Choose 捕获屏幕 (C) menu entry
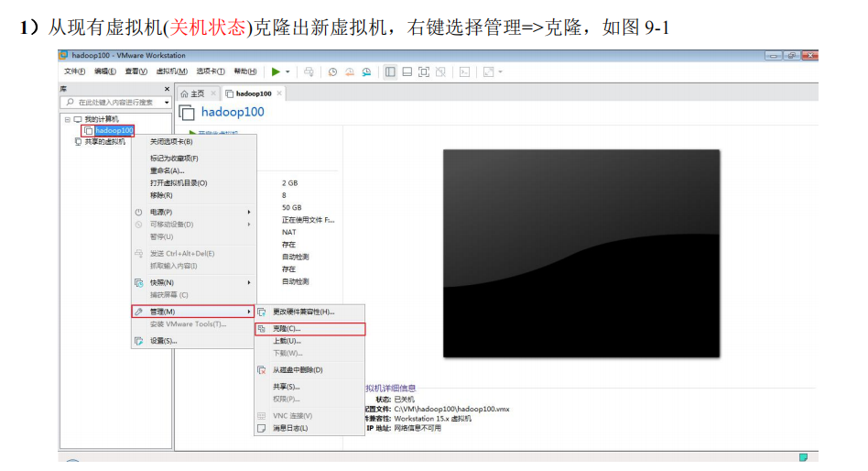Image resolution: width=868 pixels, height=471 pixels. coord(193,295)
